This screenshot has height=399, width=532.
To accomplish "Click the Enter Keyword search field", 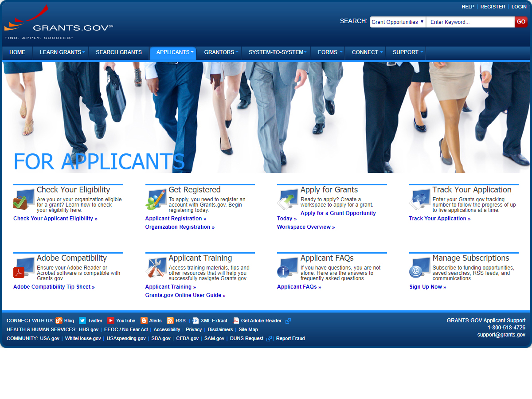I will (x=470, y=22).
